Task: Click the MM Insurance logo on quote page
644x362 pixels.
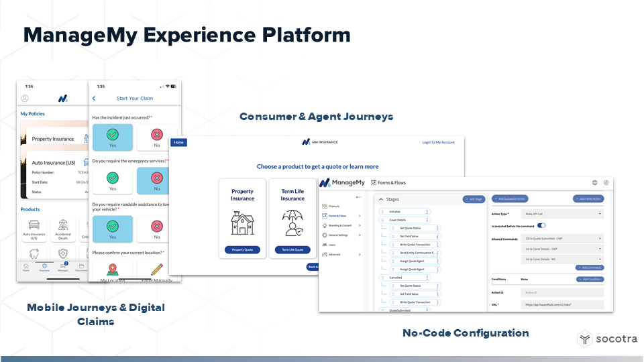Action: tap(319, 142)
